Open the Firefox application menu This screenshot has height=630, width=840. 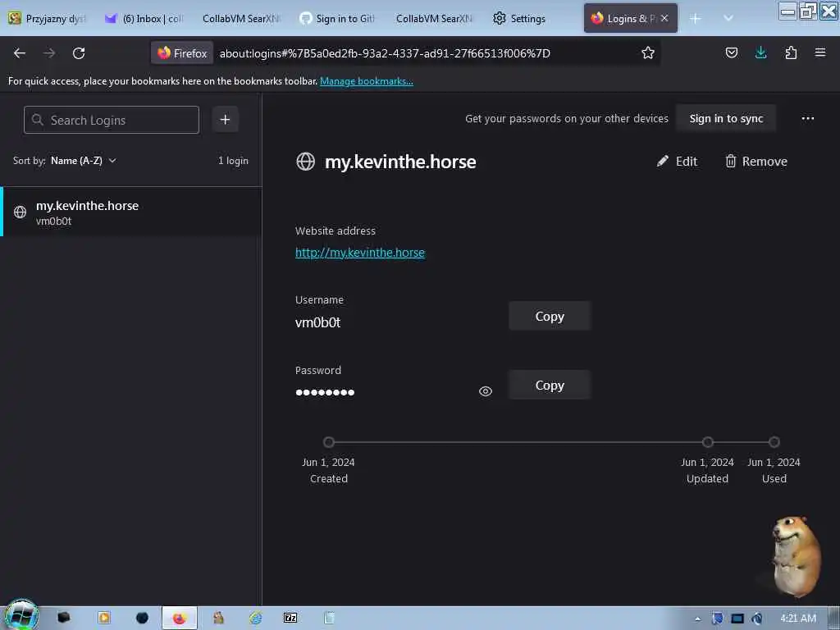point(820,52)
